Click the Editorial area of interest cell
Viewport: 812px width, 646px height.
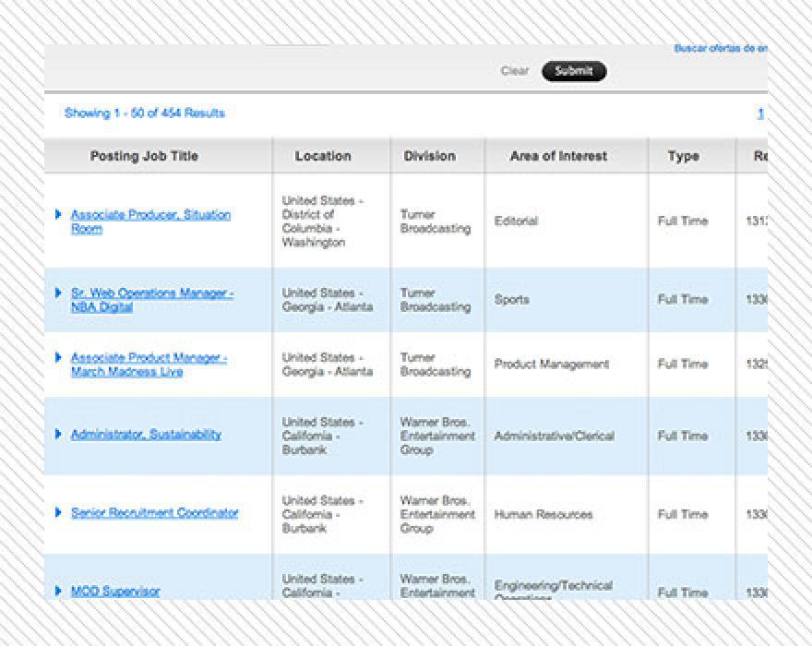516,221
